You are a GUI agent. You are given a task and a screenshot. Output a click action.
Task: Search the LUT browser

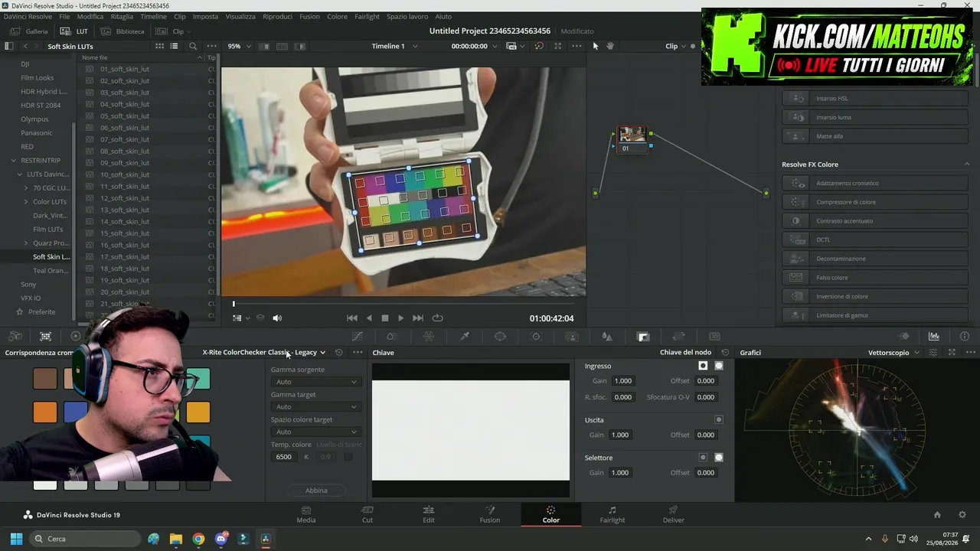click(193, 46)
